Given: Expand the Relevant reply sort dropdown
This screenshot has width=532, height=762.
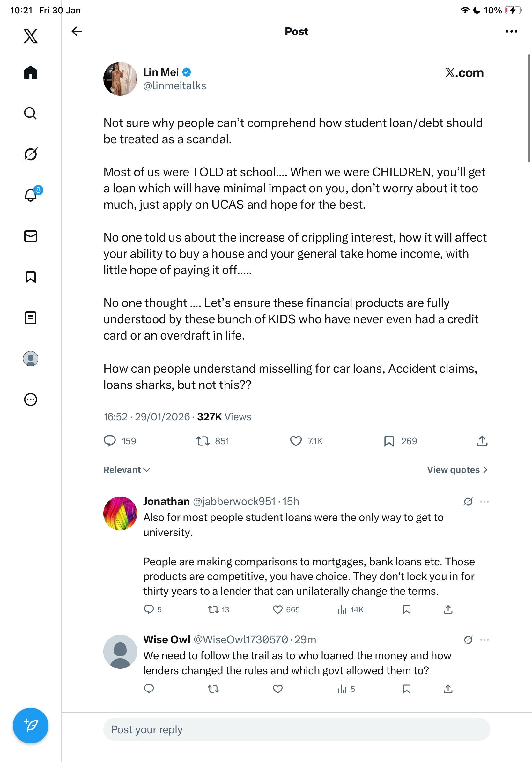Looking at the screenshot, I should tap(127, 470).
